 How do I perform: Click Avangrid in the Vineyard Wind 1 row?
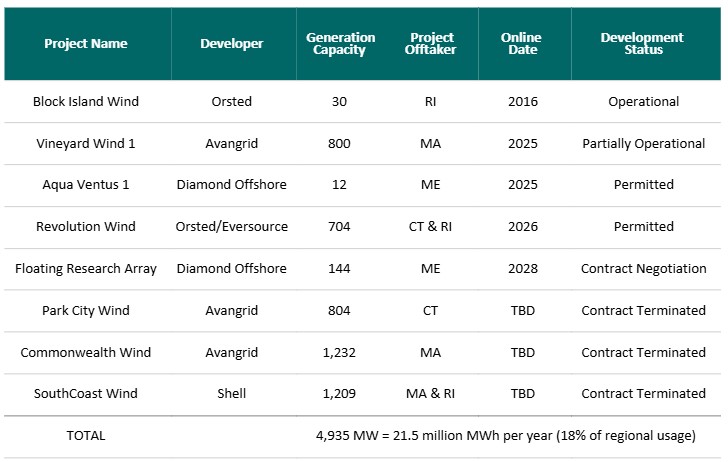point(232,143)
